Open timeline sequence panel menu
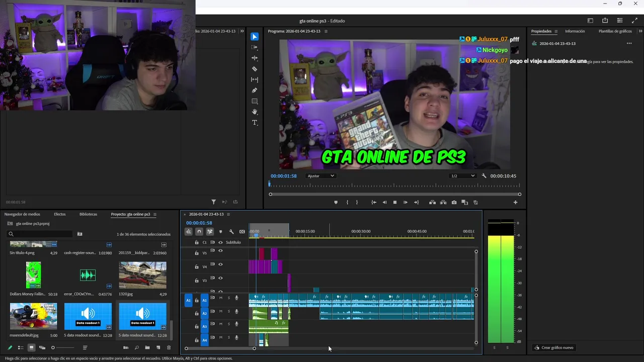The width and height of the screenshot is (644, 362). (x=228, y=214)
